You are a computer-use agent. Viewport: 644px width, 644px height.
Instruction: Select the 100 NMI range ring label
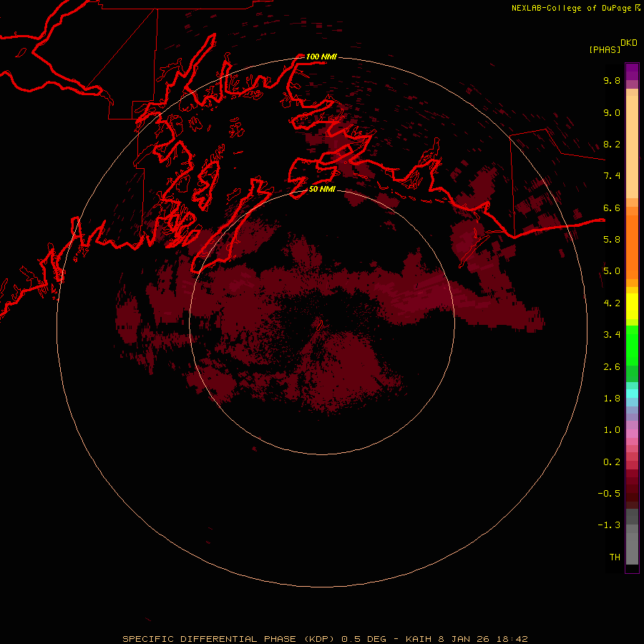point(321,57)
